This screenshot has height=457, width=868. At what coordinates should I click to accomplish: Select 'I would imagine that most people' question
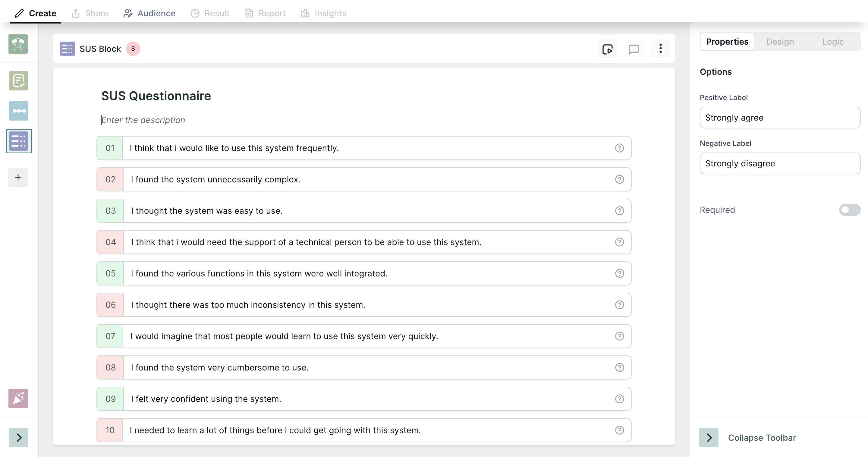point(284,336)
